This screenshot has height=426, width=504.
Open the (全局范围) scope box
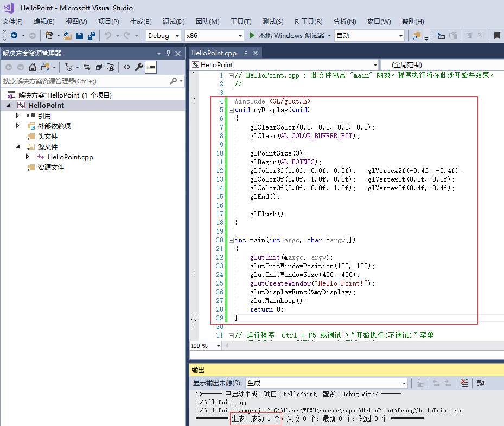tap(442, 65)
